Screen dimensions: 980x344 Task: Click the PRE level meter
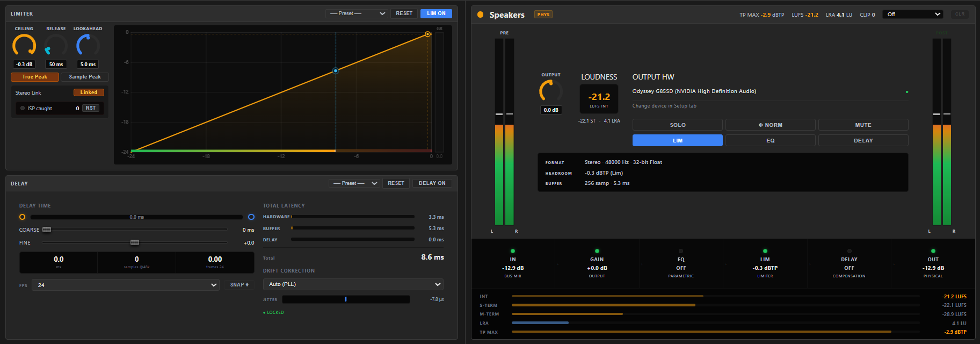point(504,132)
